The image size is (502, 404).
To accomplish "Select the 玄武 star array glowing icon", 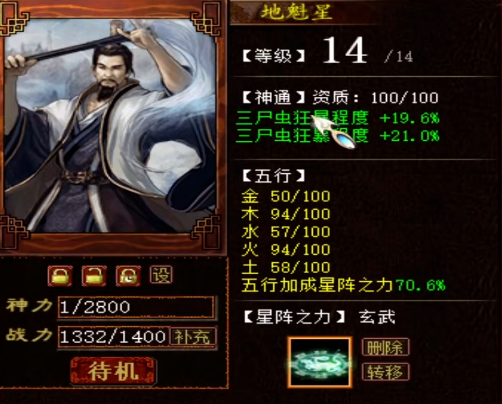I will pos(320,362).
